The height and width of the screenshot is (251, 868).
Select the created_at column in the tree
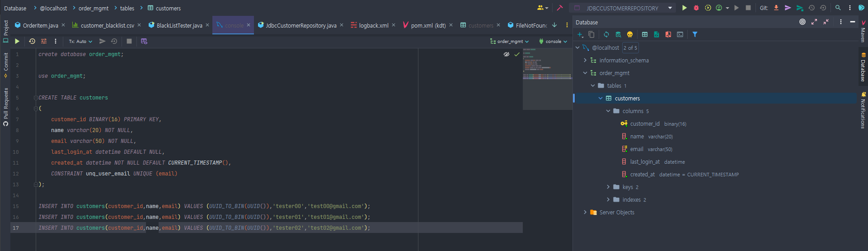coord(642,174)
